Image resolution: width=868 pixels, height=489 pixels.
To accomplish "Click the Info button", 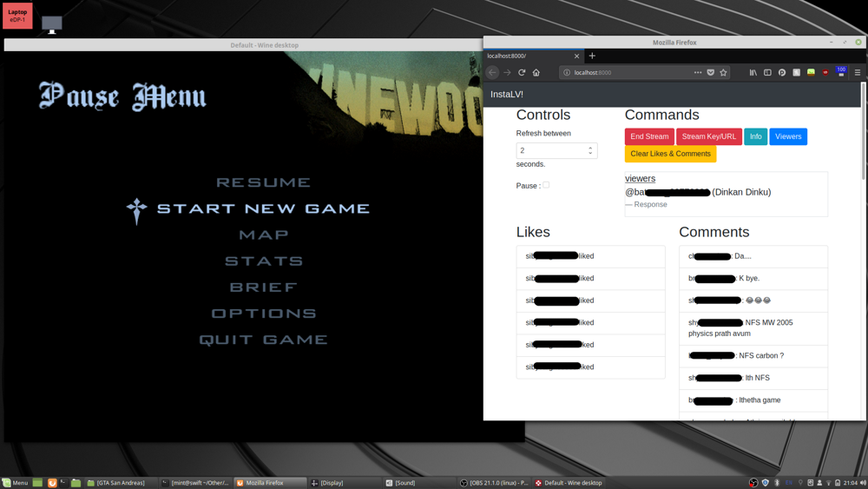I will pyautogui.click(x=756, y=136).
